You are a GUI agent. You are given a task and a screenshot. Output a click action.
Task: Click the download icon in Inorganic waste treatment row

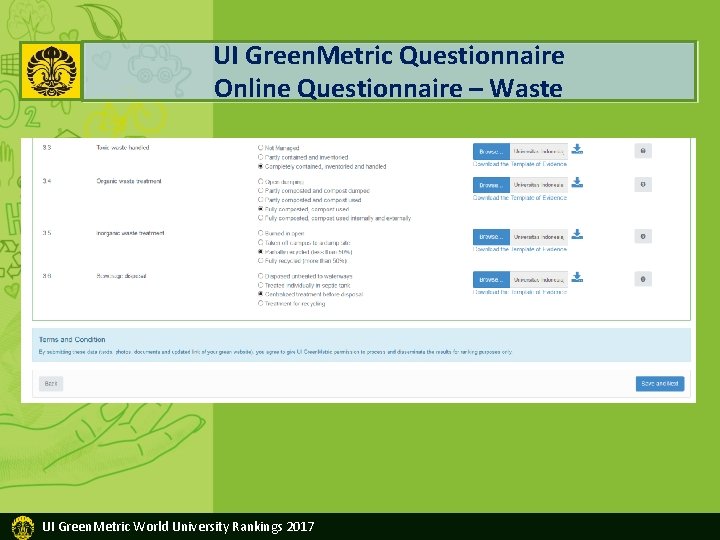pyautogui.click(x=577, y=234)
